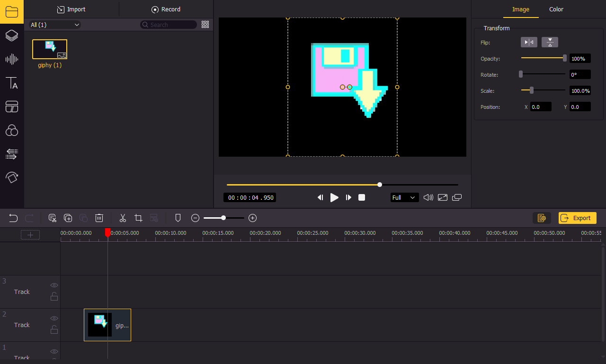Screen dimensions: 606x364
Task: Click the Rotate 0° value field
Action: [580, 75]
